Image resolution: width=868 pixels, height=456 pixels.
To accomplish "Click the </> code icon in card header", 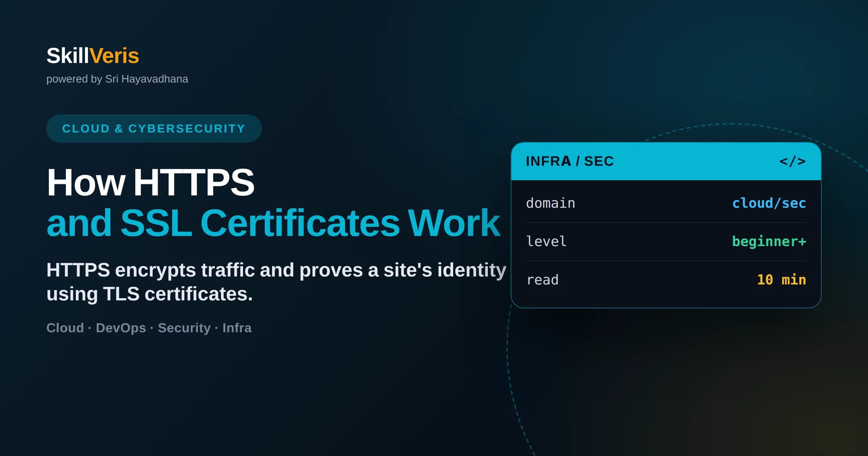I will pyautogui.click(x=792, y=161).
